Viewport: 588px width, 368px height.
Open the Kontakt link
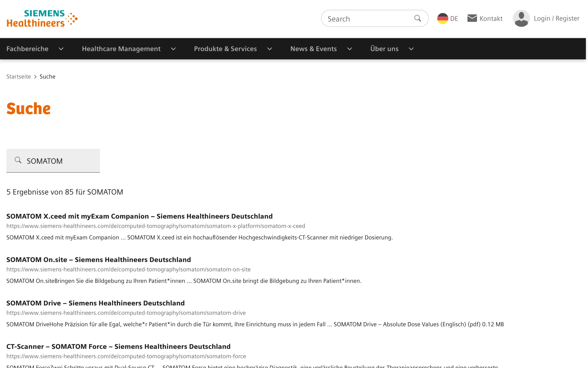tap(485, 18)
